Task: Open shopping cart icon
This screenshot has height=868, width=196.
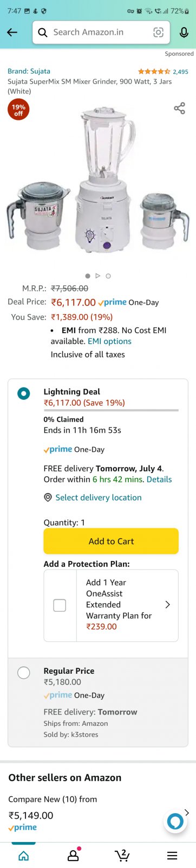Action: coord(123,855)
